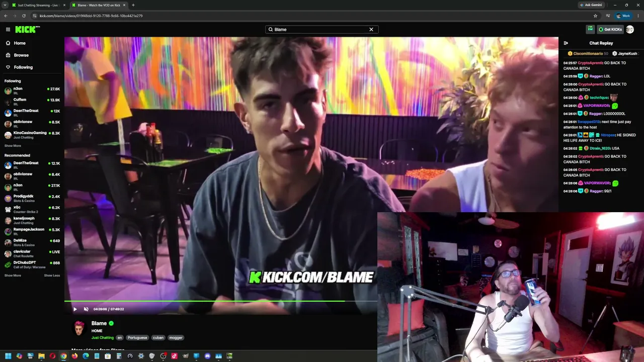Screen dimensions: 644x362
Task: Play the VOD with the play button
Action: 75,309
